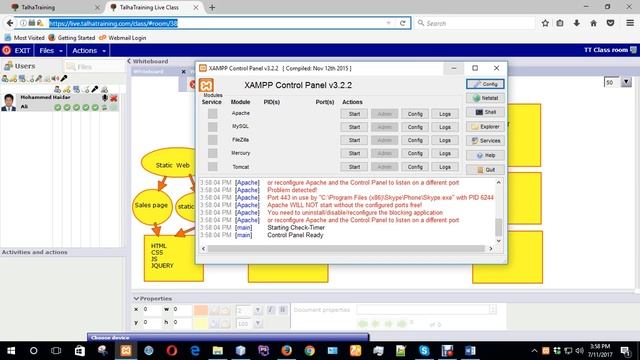This screenshot has width=640, height=360.
Task: Open the Firefox hamburger menu
Action: pyautogui.click(x=630, y=23)
